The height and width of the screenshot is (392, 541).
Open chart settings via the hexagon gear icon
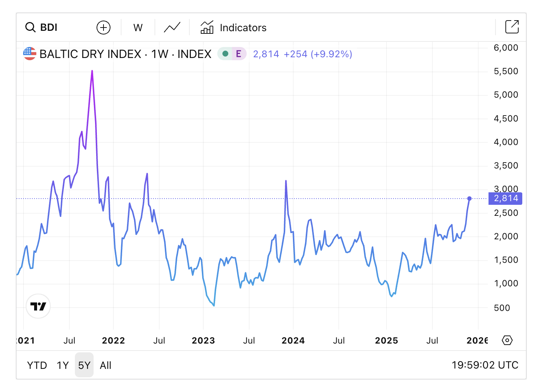[507, 340]
